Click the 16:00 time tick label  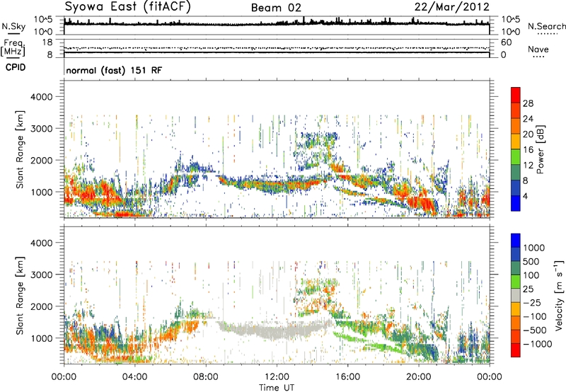click(347, 377)
